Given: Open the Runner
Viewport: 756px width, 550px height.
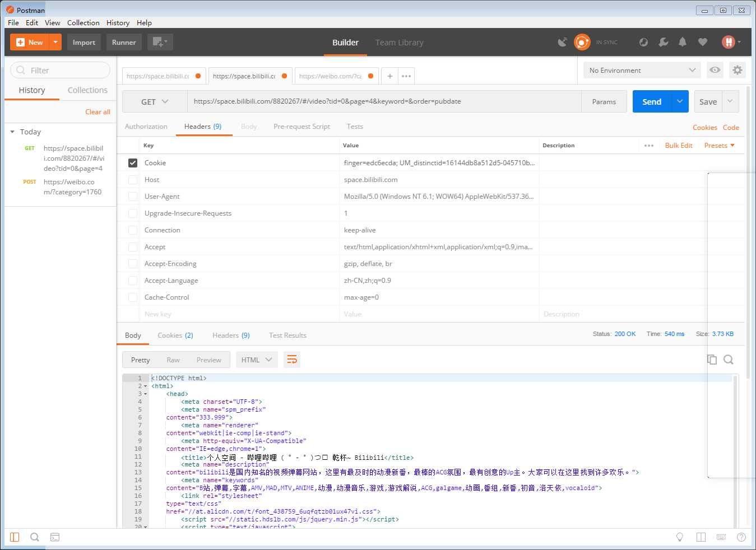Looking at the screenshot, I should coord(124,42).
